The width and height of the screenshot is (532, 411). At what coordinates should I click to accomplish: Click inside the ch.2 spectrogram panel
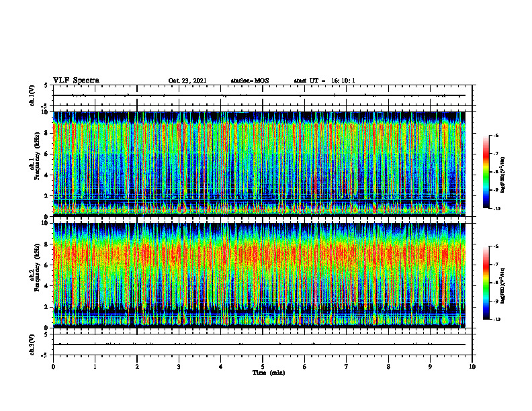pyautogui.click(x=259, y=275)
